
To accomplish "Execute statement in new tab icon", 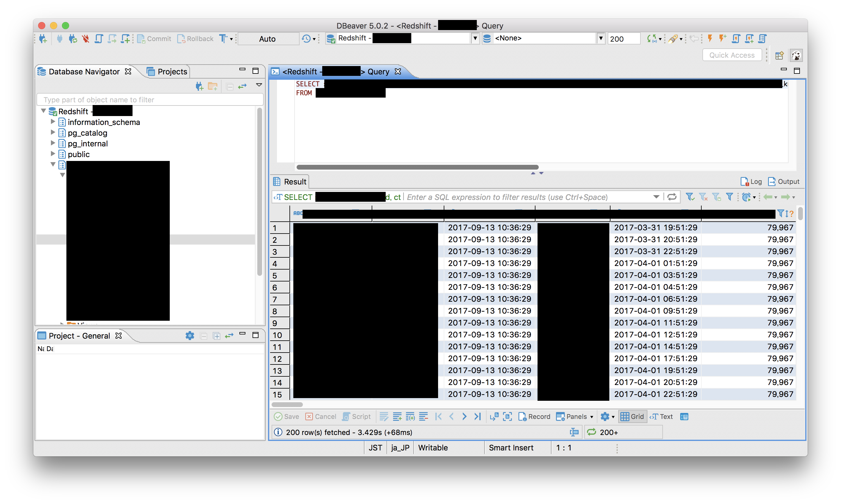I will point(723,38).
